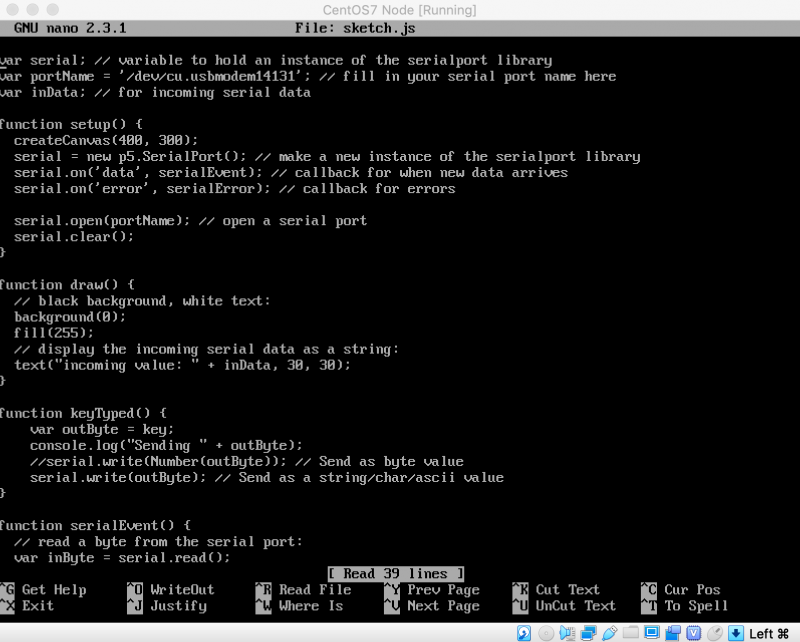
Task: Click the new p5.SerialPort() line
Action: tap(327, 157)
